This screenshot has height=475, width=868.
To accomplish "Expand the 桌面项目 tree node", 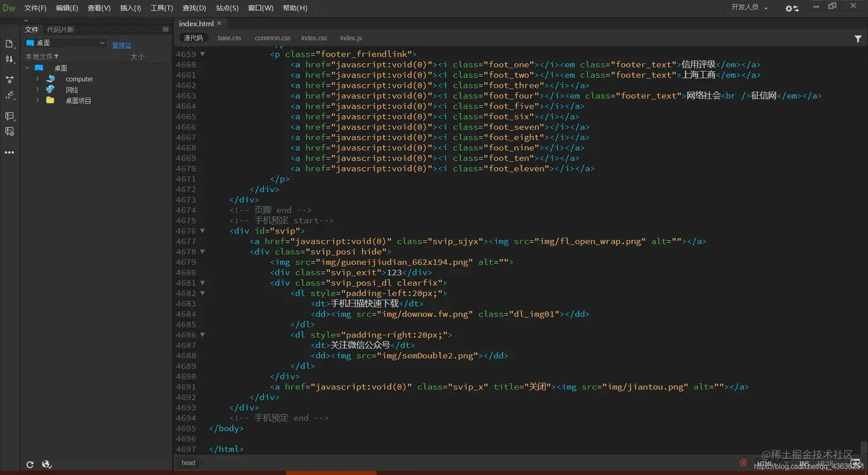I will coord(37,100).
